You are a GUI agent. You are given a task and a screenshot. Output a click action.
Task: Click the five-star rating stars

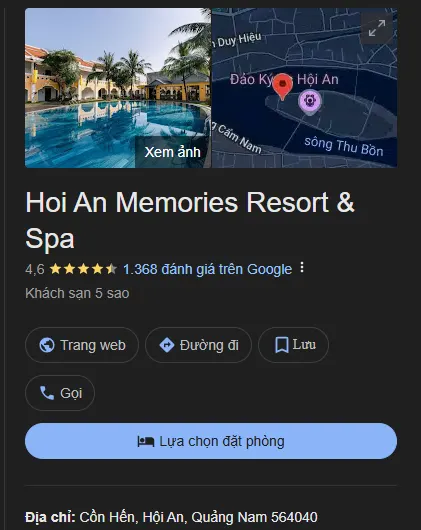tap(83, 269)
